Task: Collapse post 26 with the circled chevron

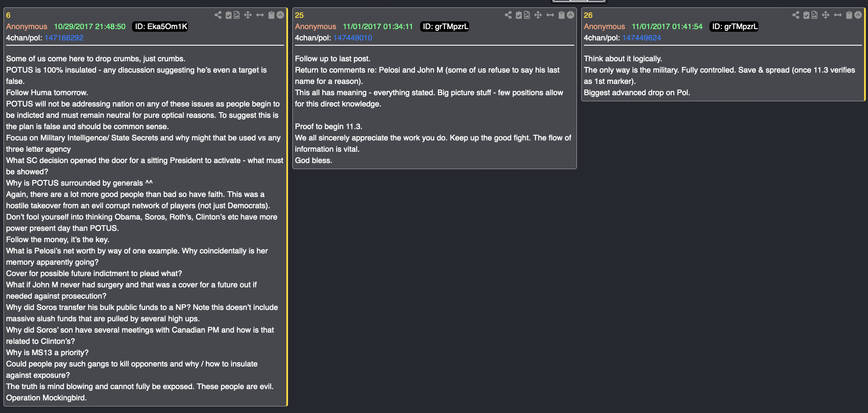Action: coord(858,15)
